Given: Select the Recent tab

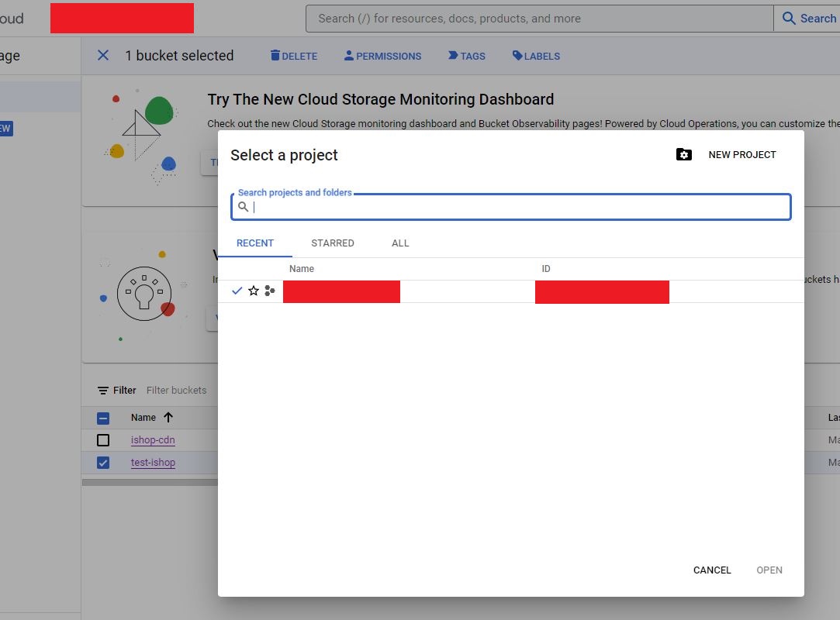Looking at the screenshot, I should 255,243.
